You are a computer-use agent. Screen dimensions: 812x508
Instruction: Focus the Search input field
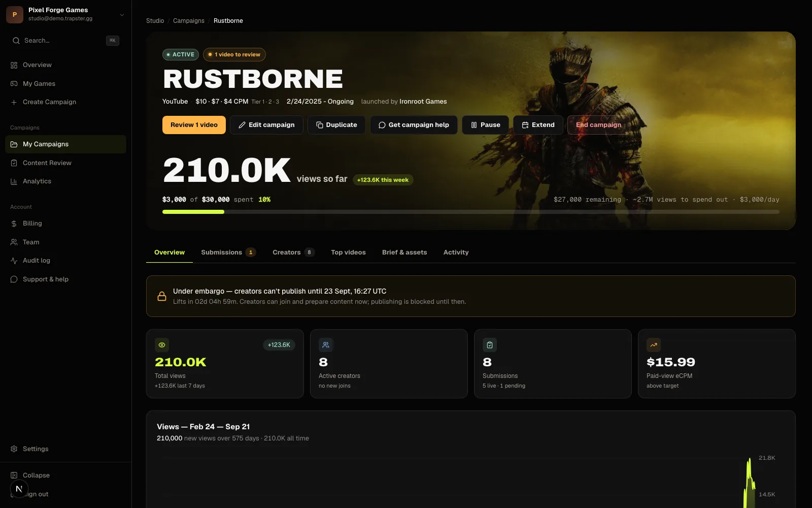coord(65,41)
